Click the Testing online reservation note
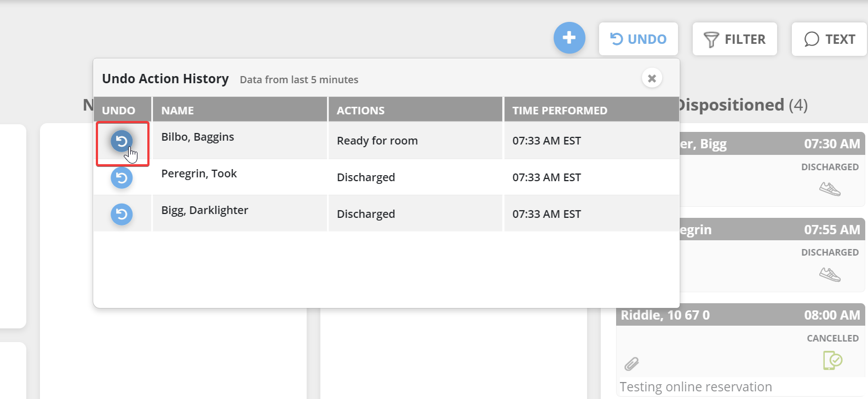This screenshot has height=399, width=868. [695, 387]
